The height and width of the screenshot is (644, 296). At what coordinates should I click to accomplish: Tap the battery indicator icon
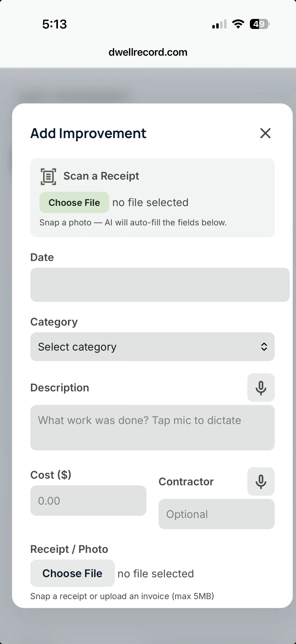[259, 24]
